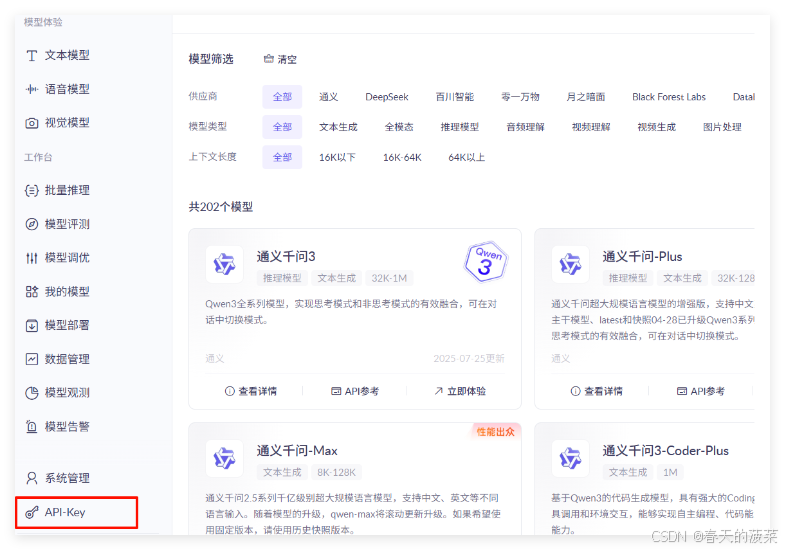Click the arrow icon beside 立即体验

pos(439,391)
